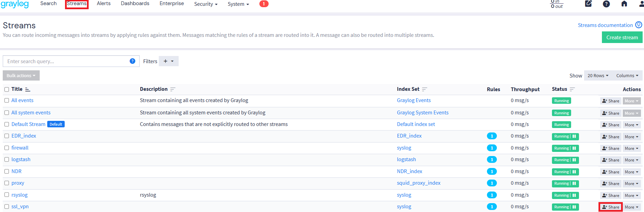Open the Columns dropdown
The width and height of the screenshot is (644, 212).
point(627,76)
